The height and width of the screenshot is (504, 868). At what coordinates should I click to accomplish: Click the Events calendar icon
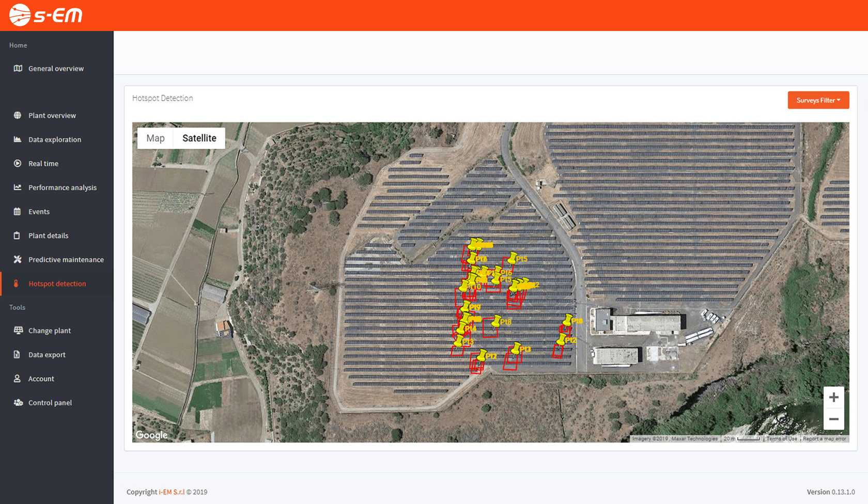click(x=17, y=211)
